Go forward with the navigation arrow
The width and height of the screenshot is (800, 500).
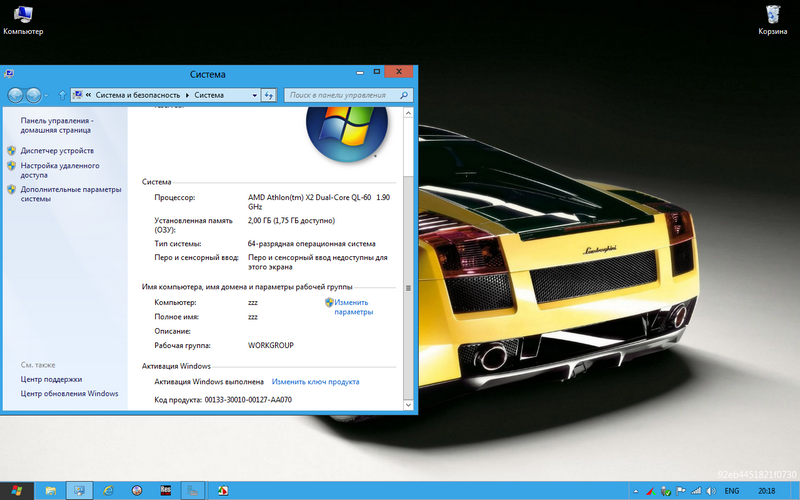point(33,95)
